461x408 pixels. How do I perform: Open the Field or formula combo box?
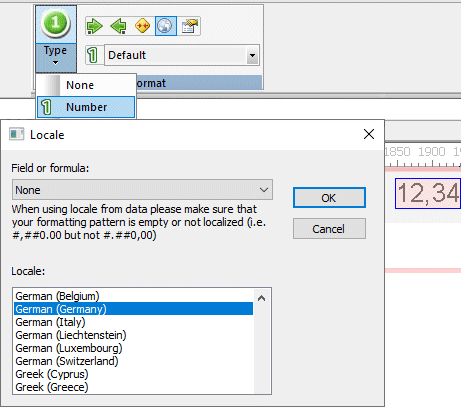click(142, 190)
